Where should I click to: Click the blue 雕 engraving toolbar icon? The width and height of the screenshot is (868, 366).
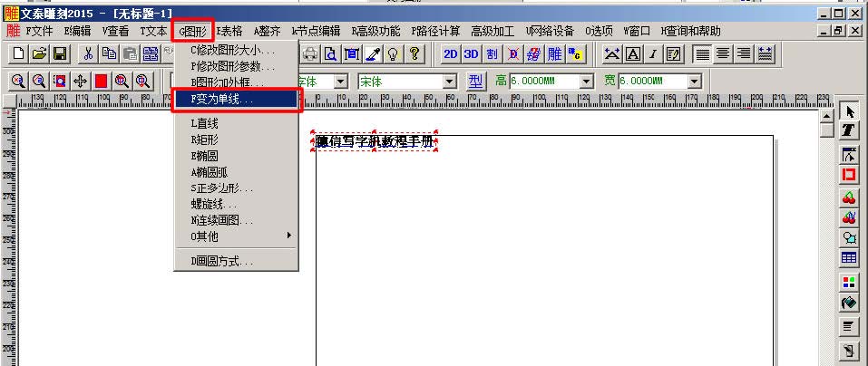tap(555, 53)
